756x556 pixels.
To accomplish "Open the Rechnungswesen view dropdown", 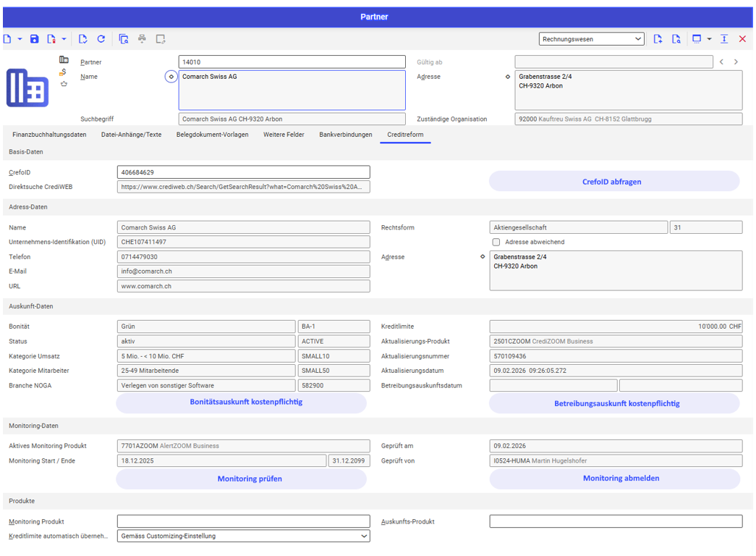I will point(591,39).
